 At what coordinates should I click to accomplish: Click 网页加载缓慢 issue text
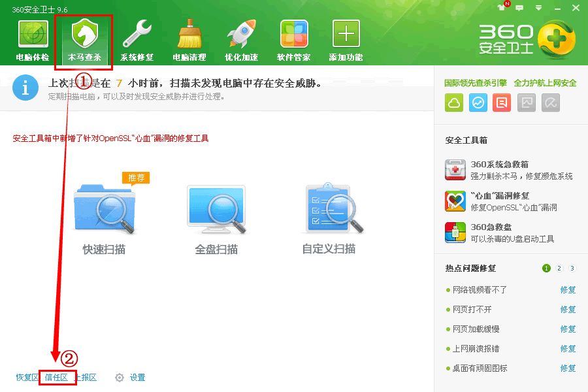(x=476, y=329)
